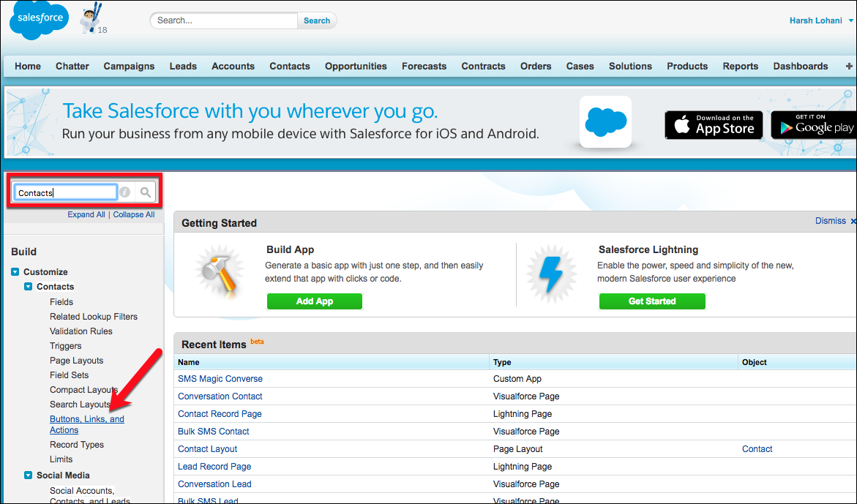Open the Contact Record Page link
The width and height of the screenshot is (857, 504).
(220, 414)
